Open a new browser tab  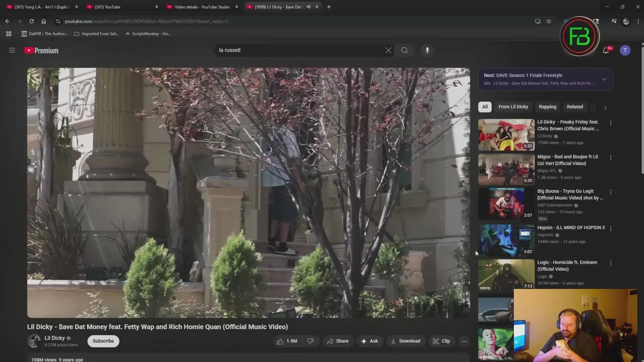click(329, 7)
